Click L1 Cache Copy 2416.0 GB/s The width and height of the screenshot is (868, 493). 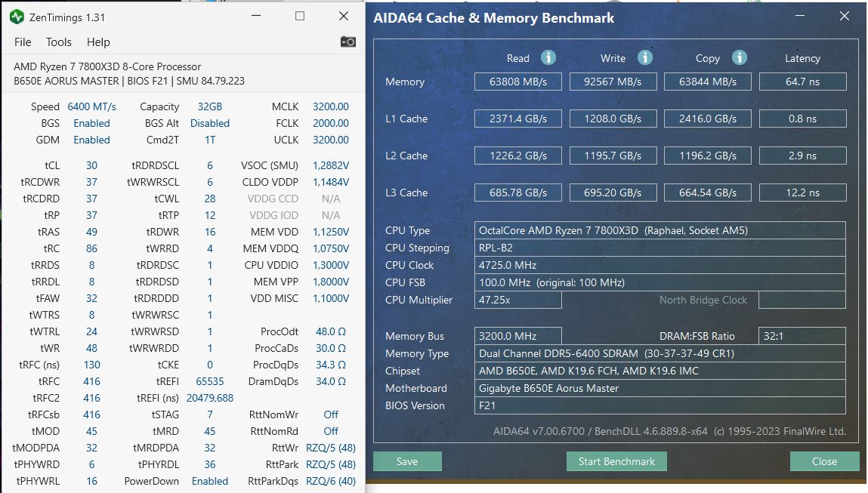(707, 119)
